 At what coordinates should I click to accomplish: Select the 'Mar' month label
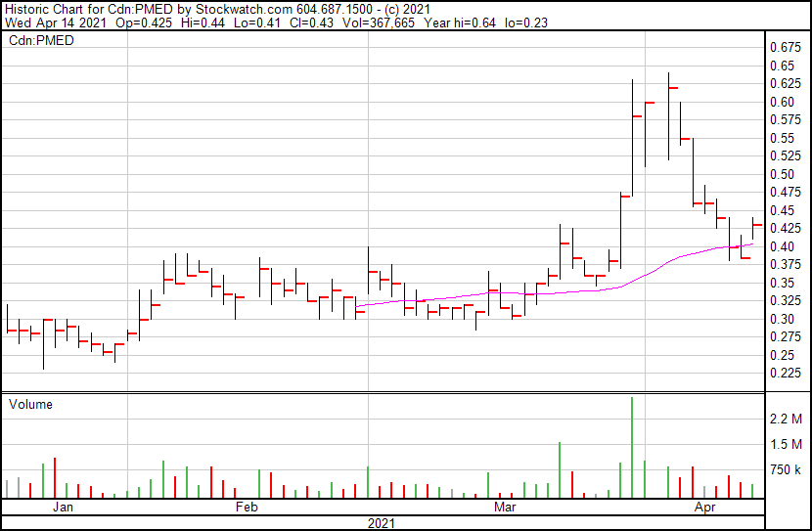tap(505, 508)
